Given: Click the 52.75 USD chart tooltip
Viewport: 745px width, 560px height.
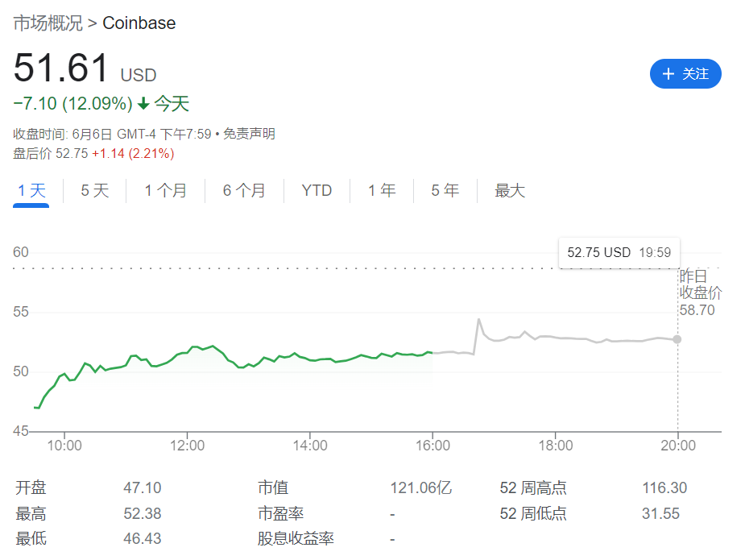Looking at the screenshot, I should (x=619, y=252).
